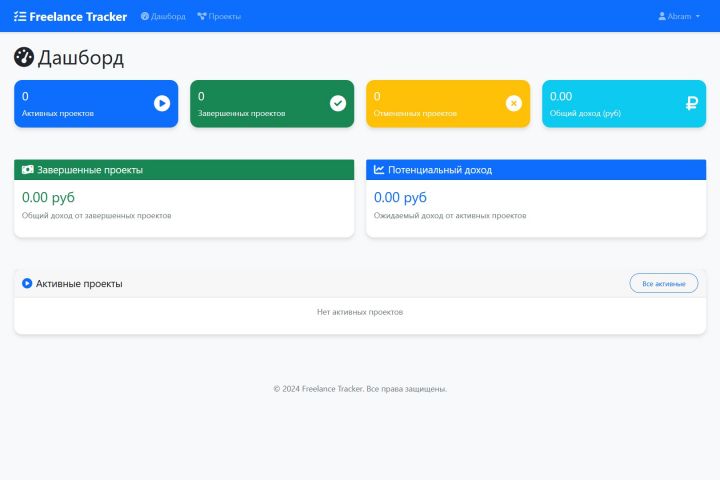Image resolution: width=720 pixels, height=480 pixels.
Task: Click Ожидаемый доход от активных проектов text
Action: [x=450, y=215]
